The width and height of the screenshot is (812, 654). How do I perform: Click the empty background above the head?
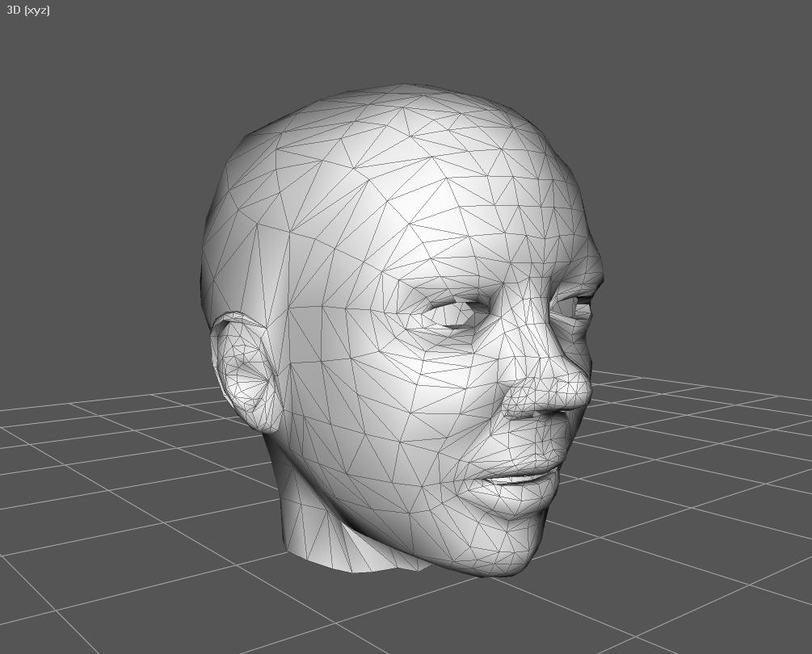click(404, 40)
